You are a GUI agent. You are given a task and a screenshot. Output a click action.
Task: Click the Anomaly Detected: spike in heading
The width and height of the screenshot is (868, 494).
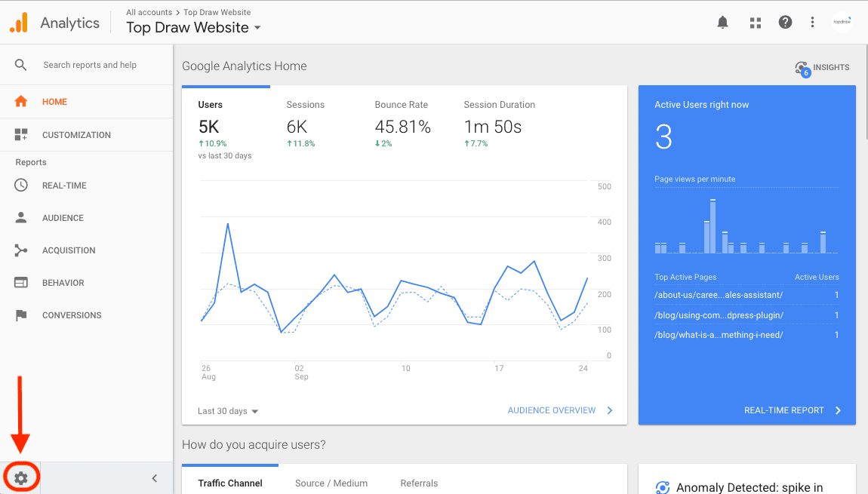click(749, 487)
